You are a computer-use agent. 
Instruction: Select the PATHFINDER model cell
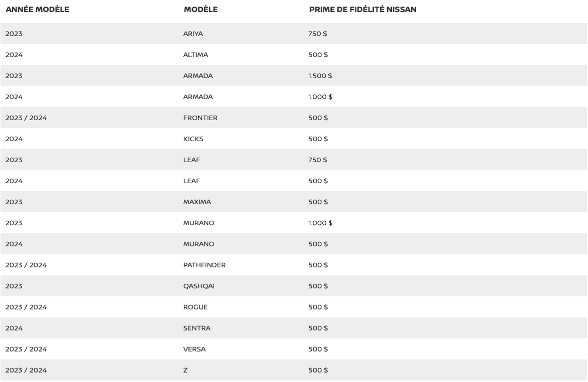[205, 265]
